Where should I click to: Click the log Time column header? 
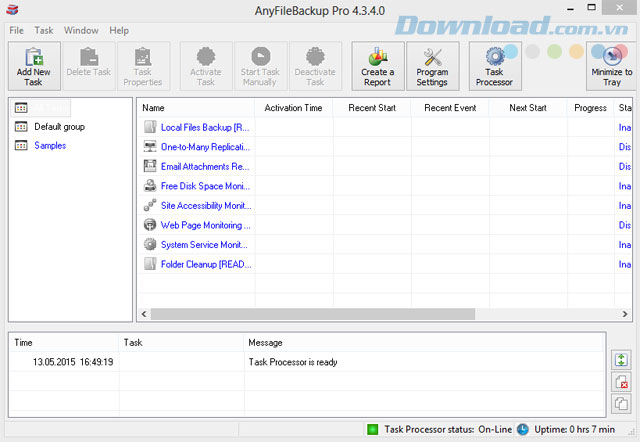pos(64,342)
